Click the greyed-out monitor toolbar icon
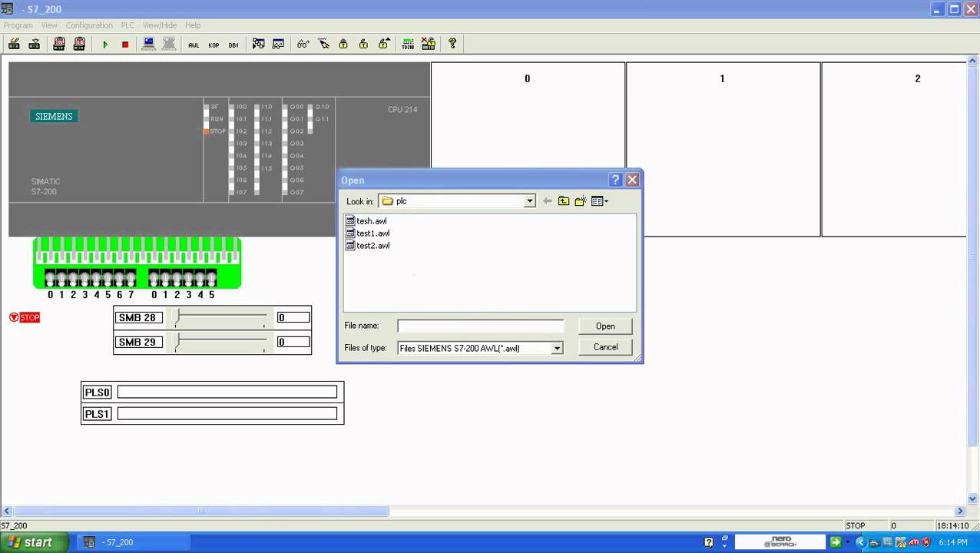This screenshot has width=980, height=553. coord(169,44)
